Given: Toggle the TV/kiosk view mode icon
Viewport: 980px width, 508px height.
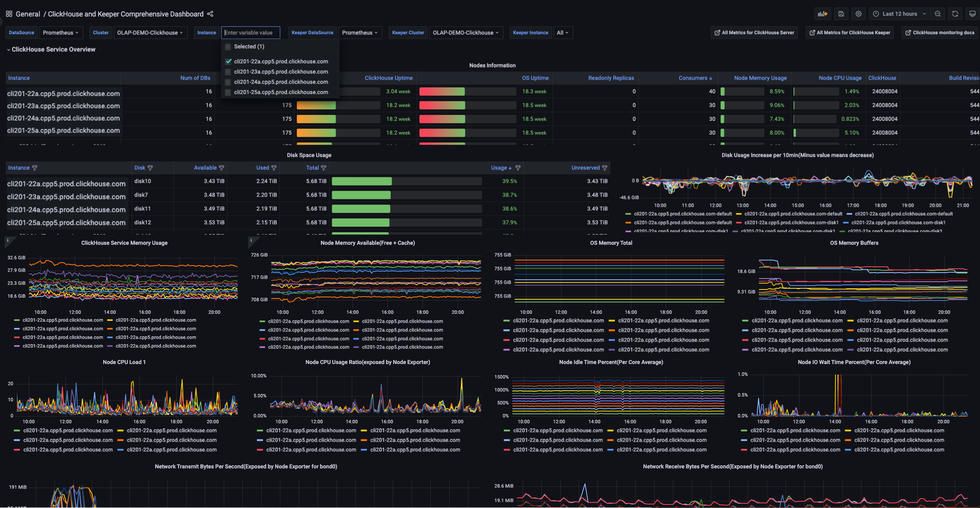Looking at the screenshot, I should [x=973, y=14].
